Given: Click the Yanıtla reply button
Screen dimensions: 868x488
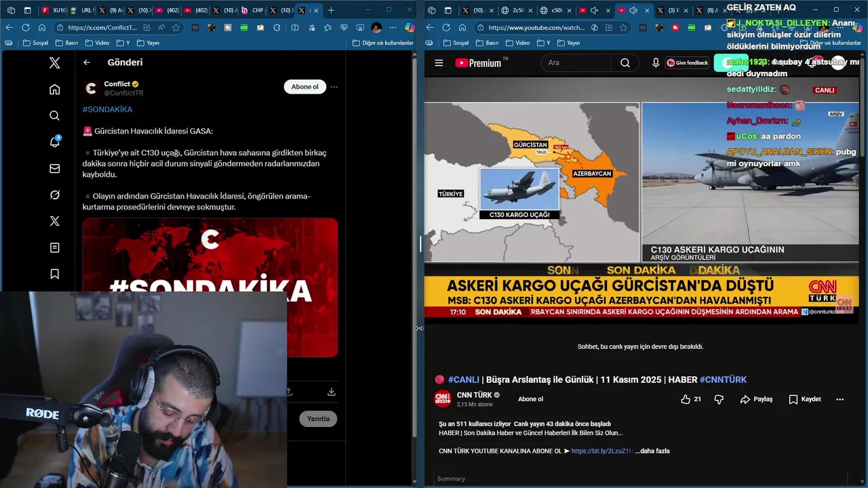Looking at the screenshot, I should 318,419.
